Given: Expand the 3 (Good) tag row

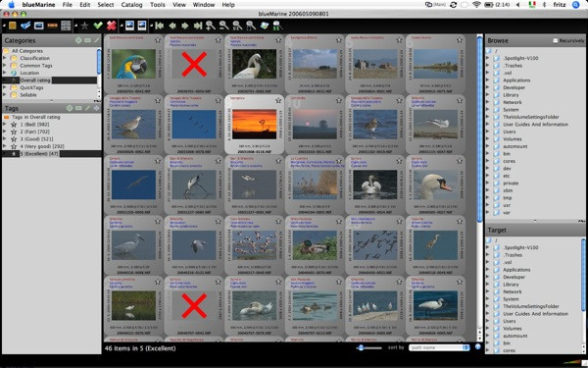Looking at the screenshot, I should click(5, 138).
